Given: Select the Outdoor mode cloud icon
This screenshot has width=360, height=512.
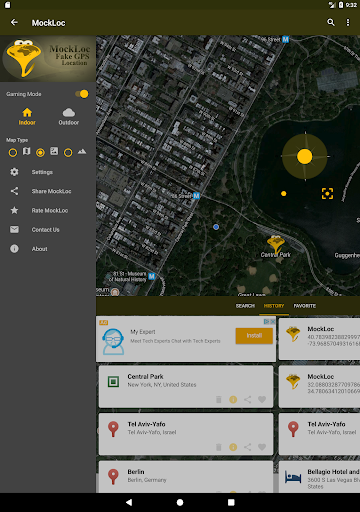Looking at the screenshot, I should 69,112.
